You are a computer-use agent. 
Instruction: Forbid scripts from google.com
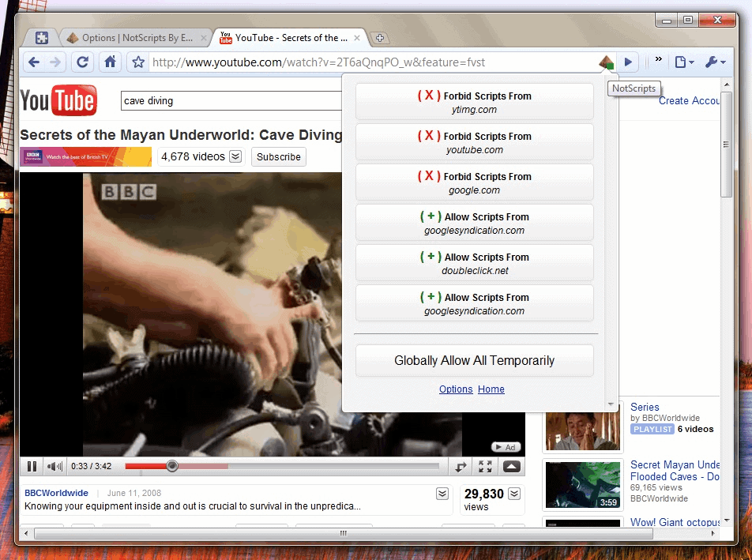(474, 182)
